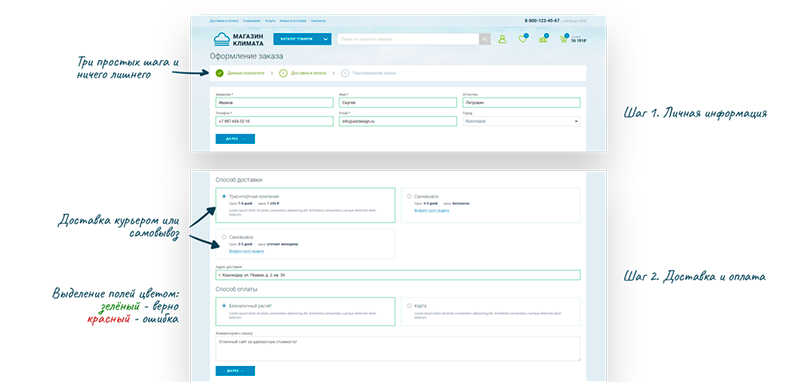Open favorites via the heart icon

522,39
